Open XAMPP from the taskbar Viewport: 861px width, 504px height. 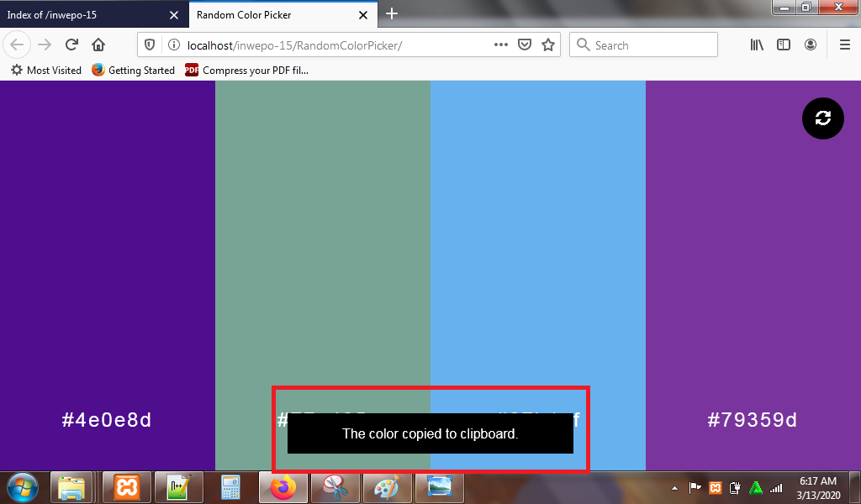click(x=128, y=487)
